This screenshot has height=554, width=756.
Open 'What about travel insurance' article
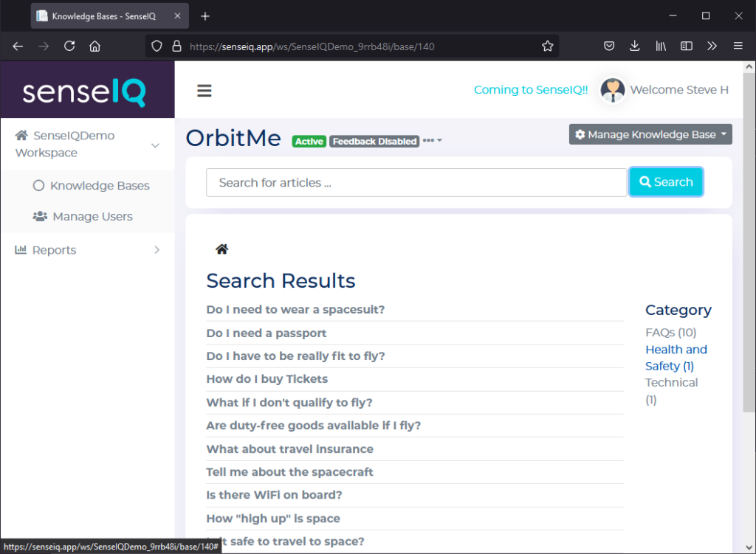point(289,449)
